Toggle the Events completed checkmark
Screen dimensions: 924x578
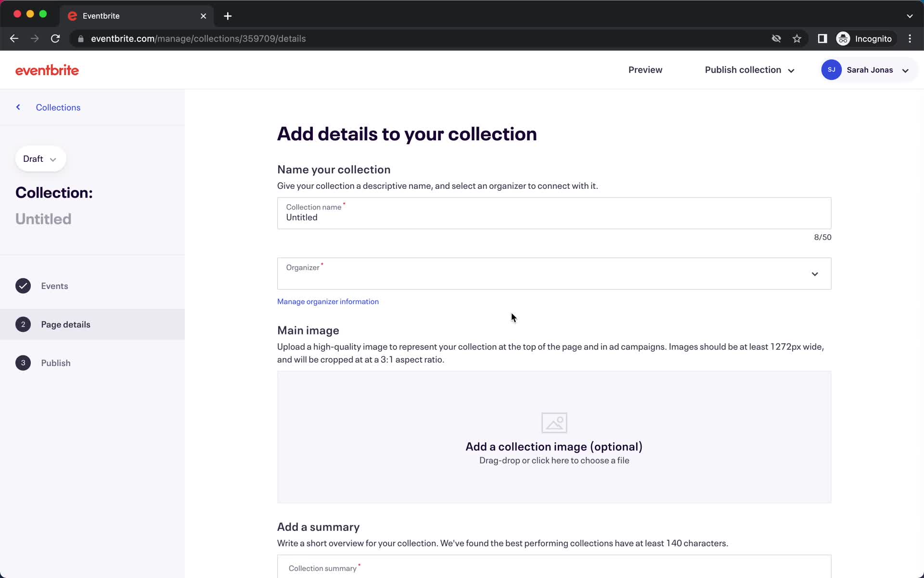[x=23, y=286]
